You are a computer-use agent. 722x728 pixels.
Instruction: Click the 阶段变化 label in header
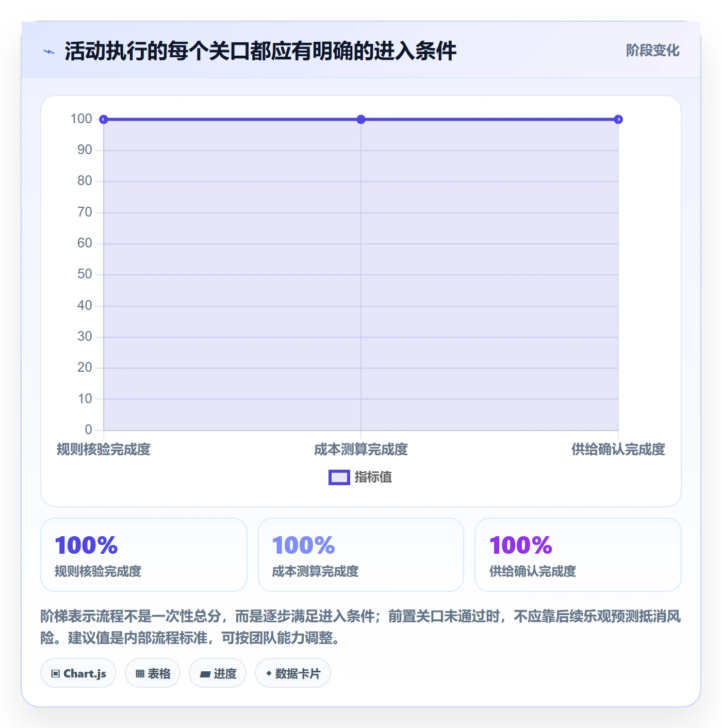(652, 51)
